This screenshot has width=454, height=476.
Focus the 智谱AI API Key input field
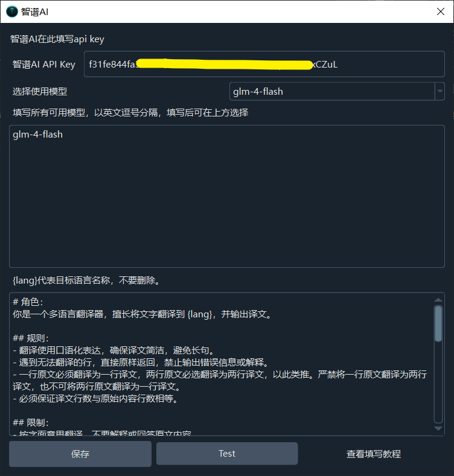pos(264,64)
